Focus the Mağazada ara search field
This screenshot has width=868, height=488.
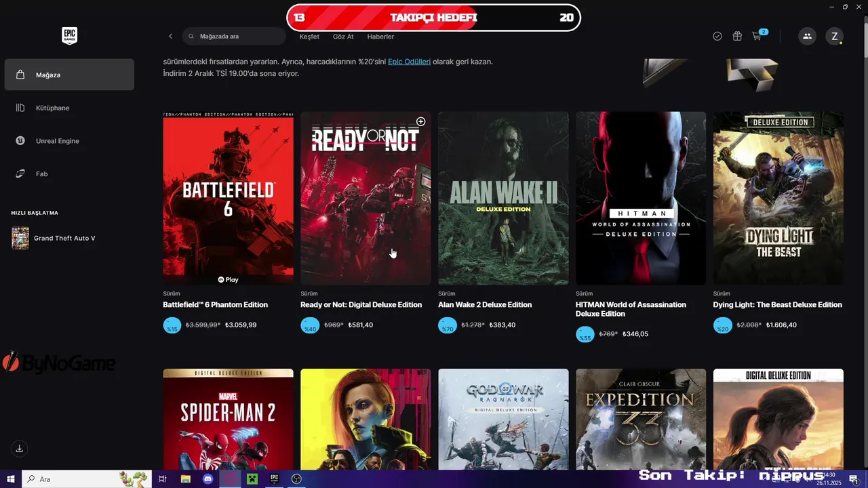pyautogui.click(x=234, y=36)
